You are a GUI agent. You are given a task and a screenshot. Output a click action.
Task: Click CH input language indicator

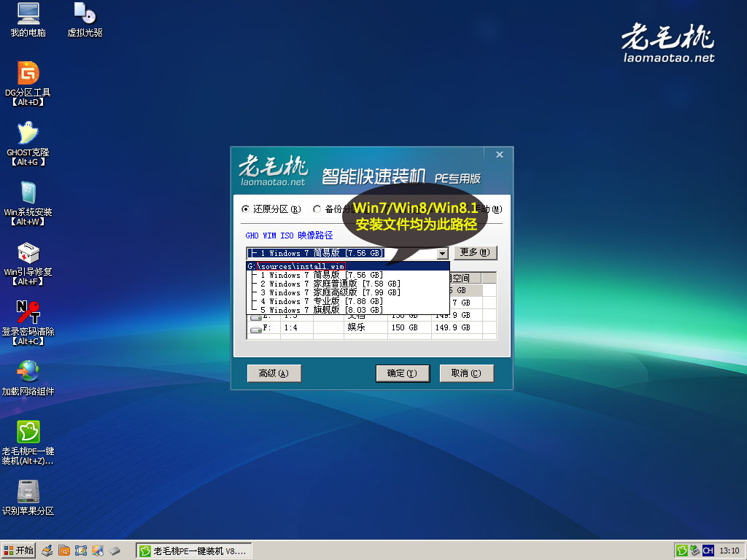coord(708,551)
